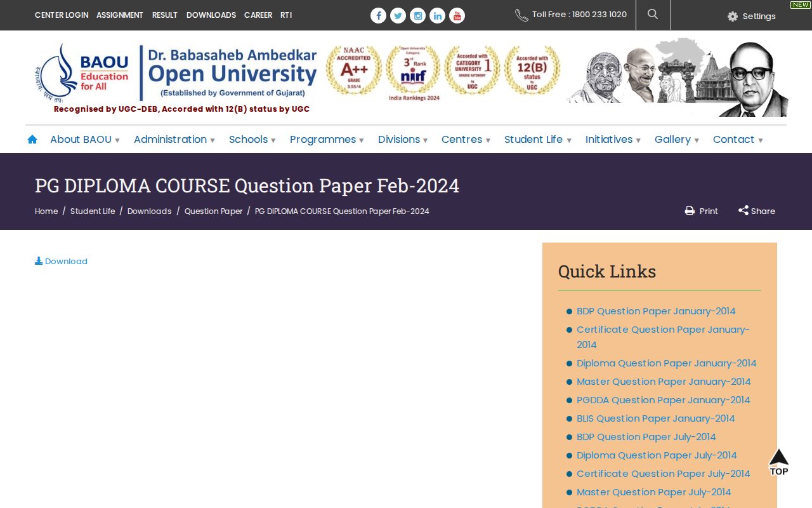The image size is (812, 508).
Task: Open the Facebook social icon
Action: point(378,15)
